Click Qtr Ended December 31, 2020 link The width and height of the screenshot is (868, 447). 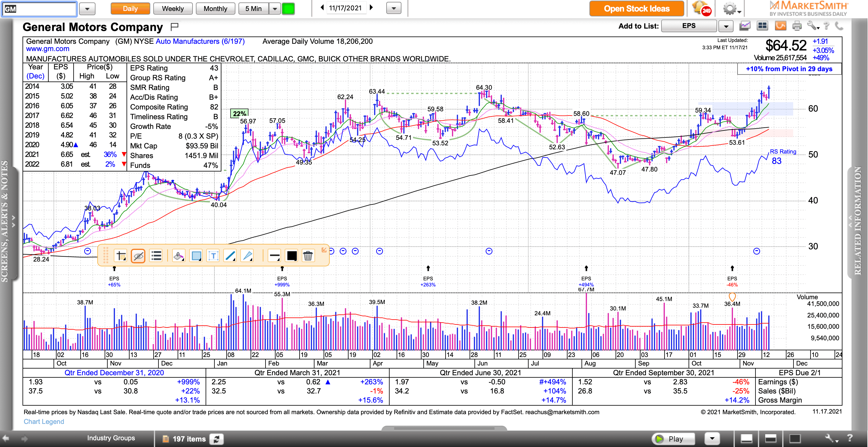(114, 372)
